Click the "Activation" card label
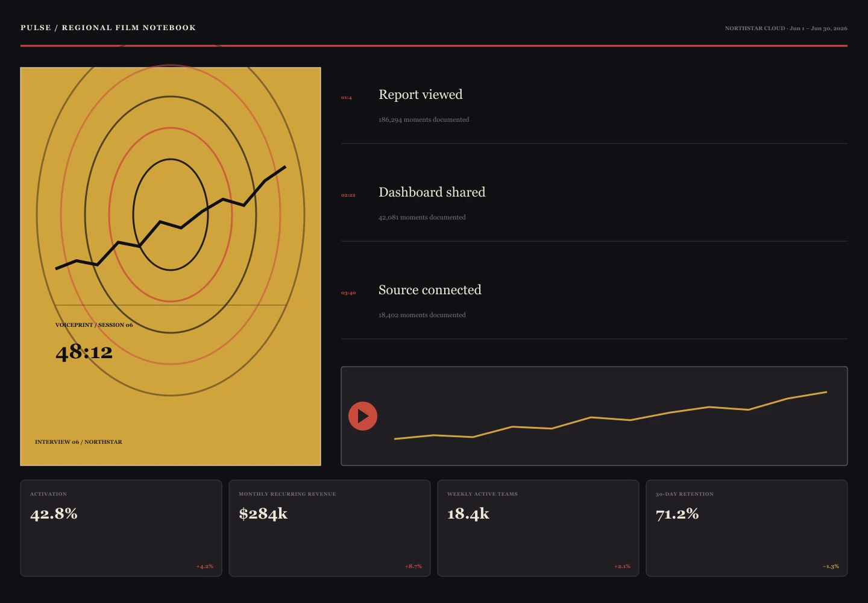 tap(48, 494)
